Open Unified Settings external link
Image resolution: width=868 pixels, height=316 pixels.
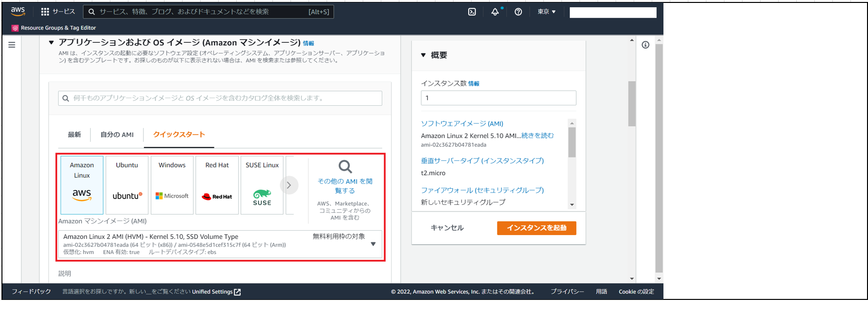point(216,292)
